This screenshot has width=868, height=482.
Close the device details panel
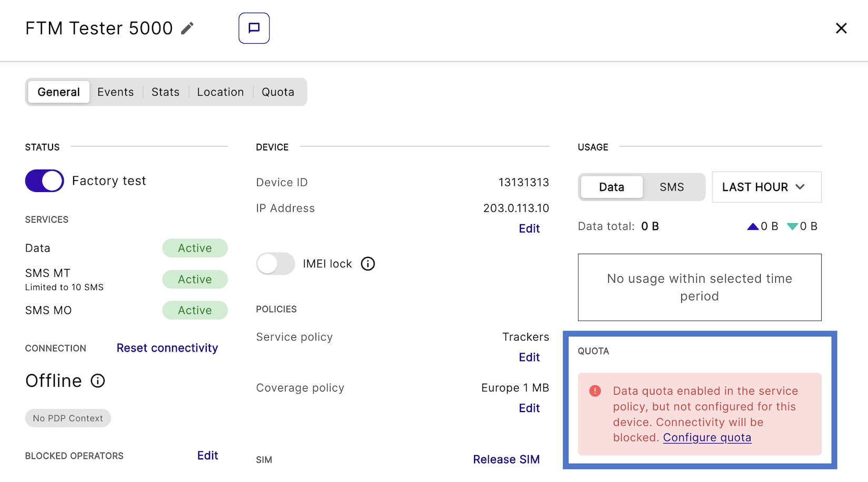(x=841, y=28)
